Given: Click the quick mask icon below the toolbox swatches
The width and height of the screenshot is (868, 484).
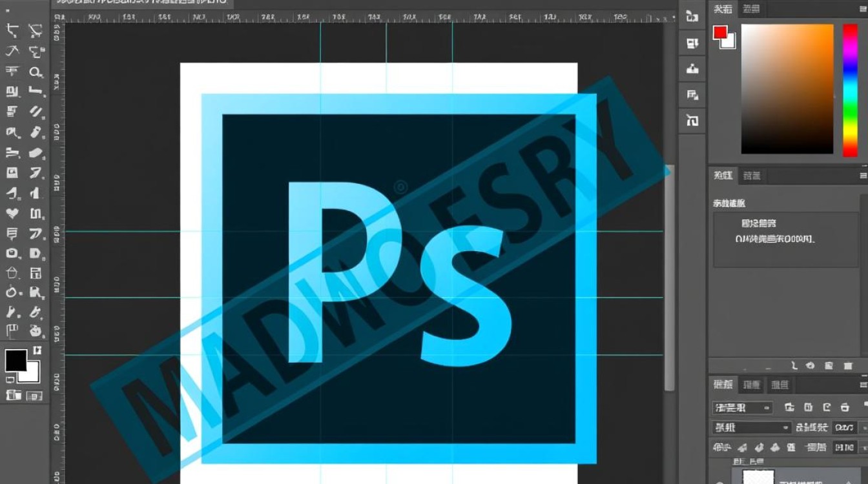Looking at the screenshot, I should pos(15,395).
